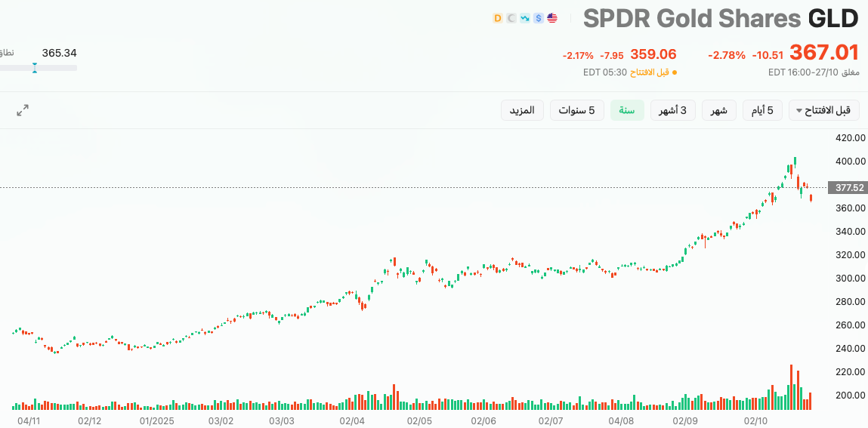This screenshot has height=428, width=868.
Task: Click the price range slider marker
Action: pyautogui.click(x=35, y=68)
